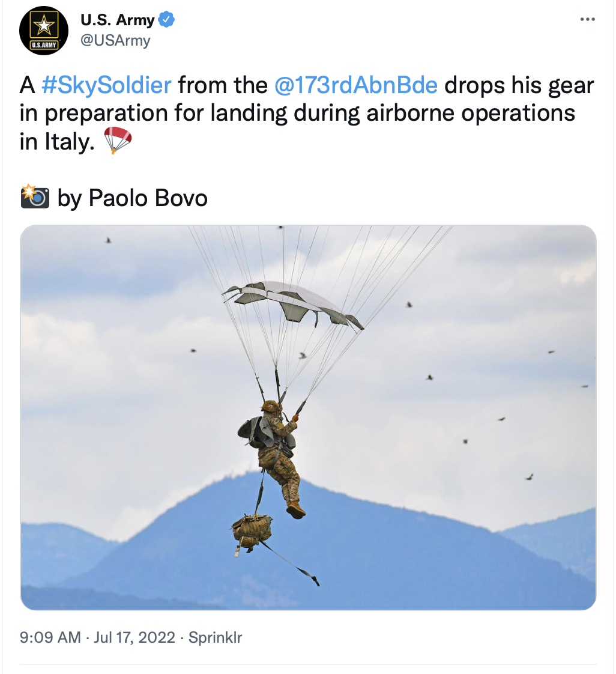Open the @USArmy handle
Viewport: 616px width, 674px height.
click(115, 40)
